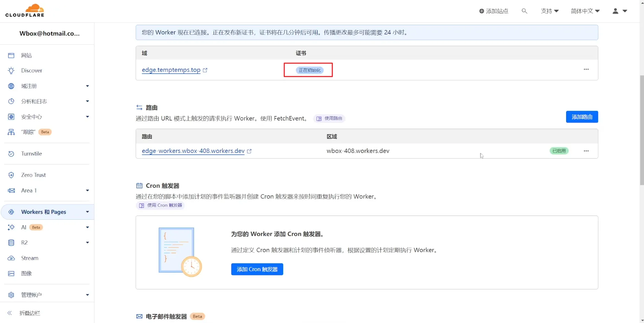The height and width of the screenshot is (323, 644).
Task: Expand the AI sidebar arrow
Action: [88, 227]
